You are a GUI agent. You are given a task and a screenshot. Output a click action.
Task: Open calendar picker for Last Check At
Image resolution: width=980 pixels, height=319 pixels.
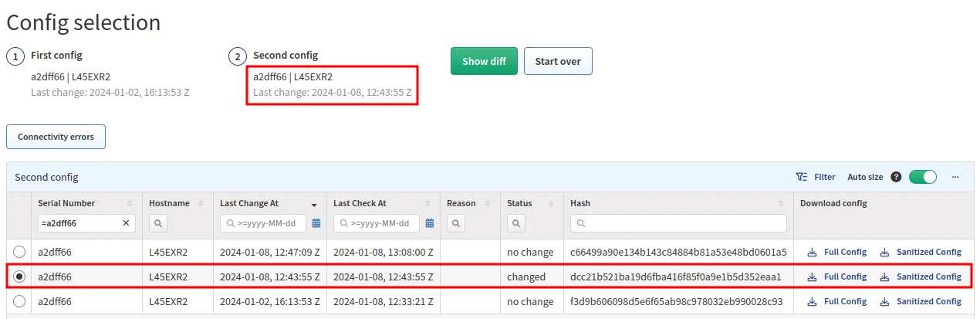pos(430,223)
